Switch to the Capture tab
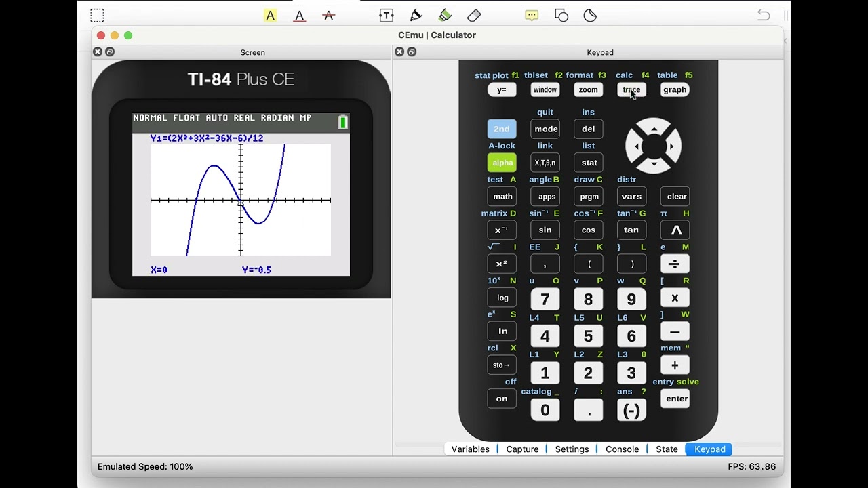Image resolution: width=868 pixels, height=488 pixels. point(522,449)
